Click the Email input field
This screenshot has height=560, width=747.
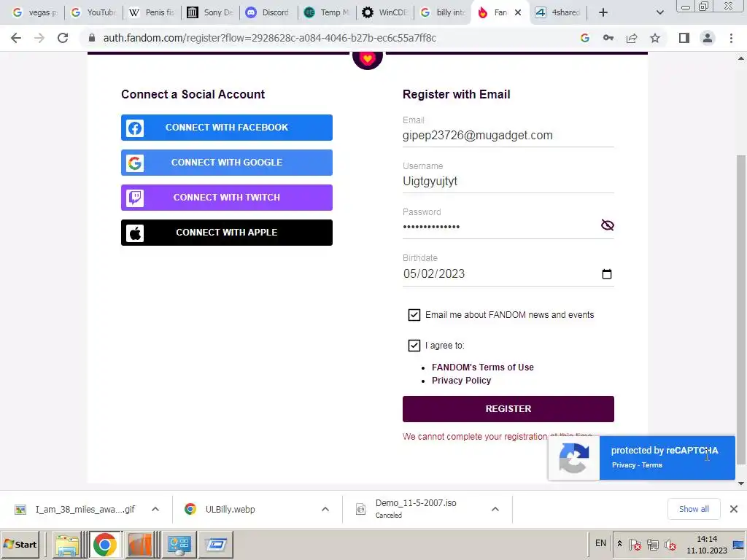508,135
